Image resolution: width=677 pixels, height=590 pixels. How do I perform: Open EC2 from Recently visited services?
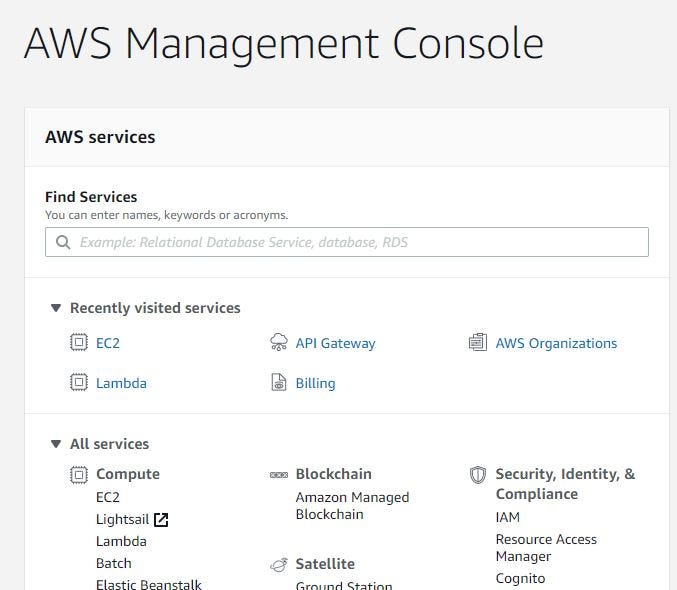click(x=108, y=343)
